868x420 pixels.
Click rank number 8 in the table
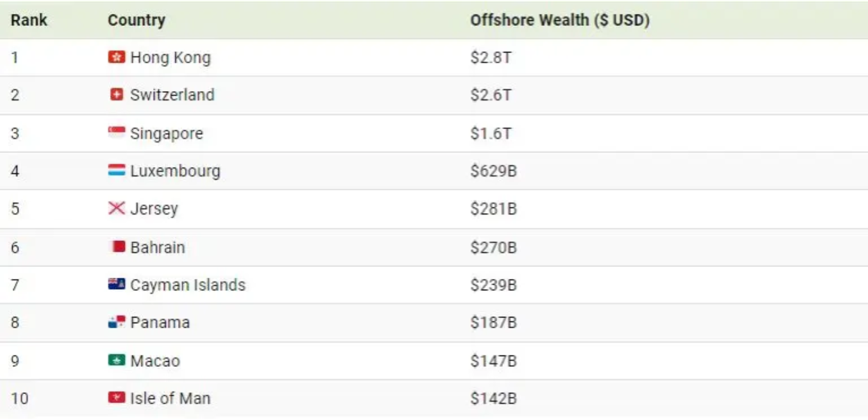click(x=15, y=323)
